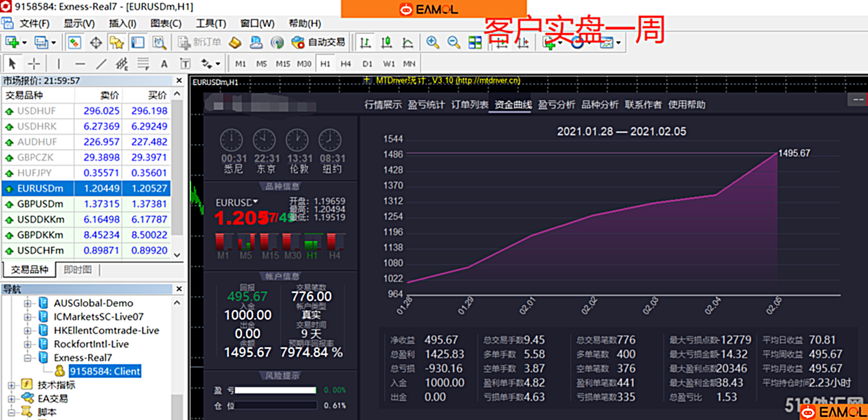Image resolution: width=868 pixels, height=420 pixels.
Task: Open the MetaEditor yellow book icon
Action: (x=235, y=42)
